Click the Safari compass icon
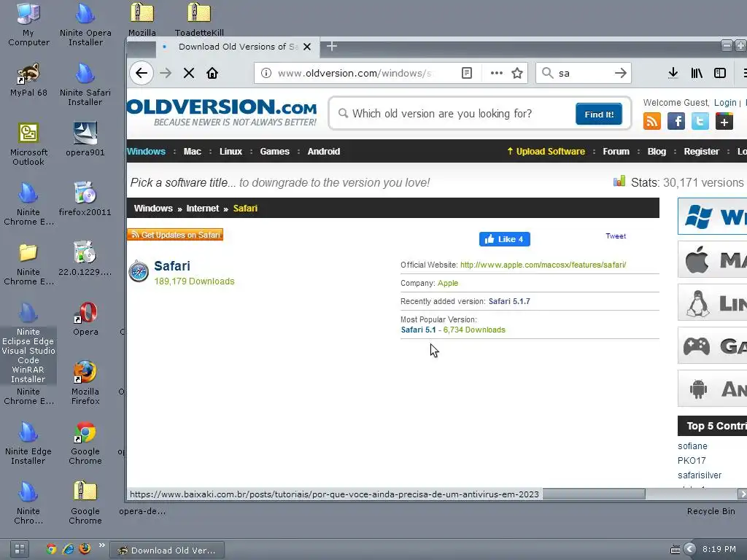Viewport: 747px width, 560px height. point(139,271)
